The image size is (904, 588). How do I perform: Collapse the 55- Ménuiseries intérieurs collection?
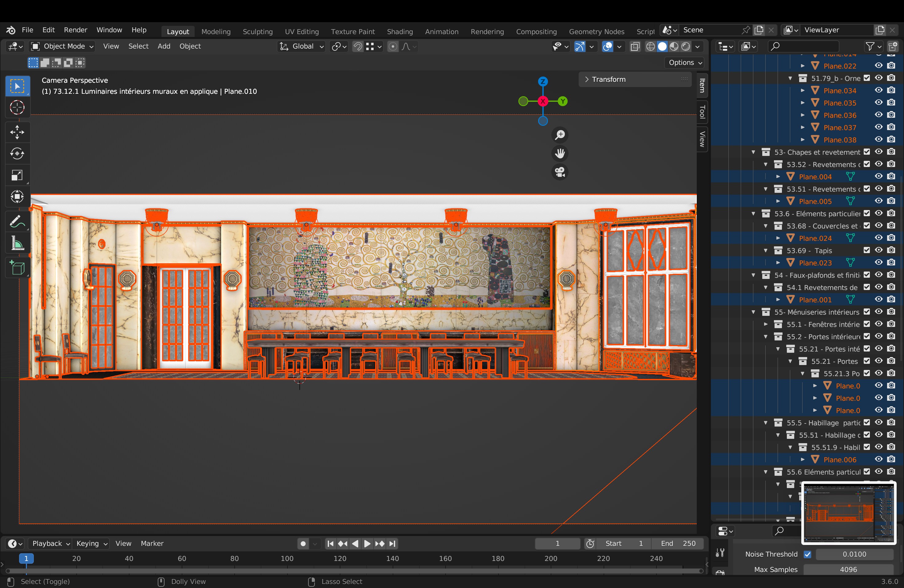pyautogui.click(x=754, y=312)
